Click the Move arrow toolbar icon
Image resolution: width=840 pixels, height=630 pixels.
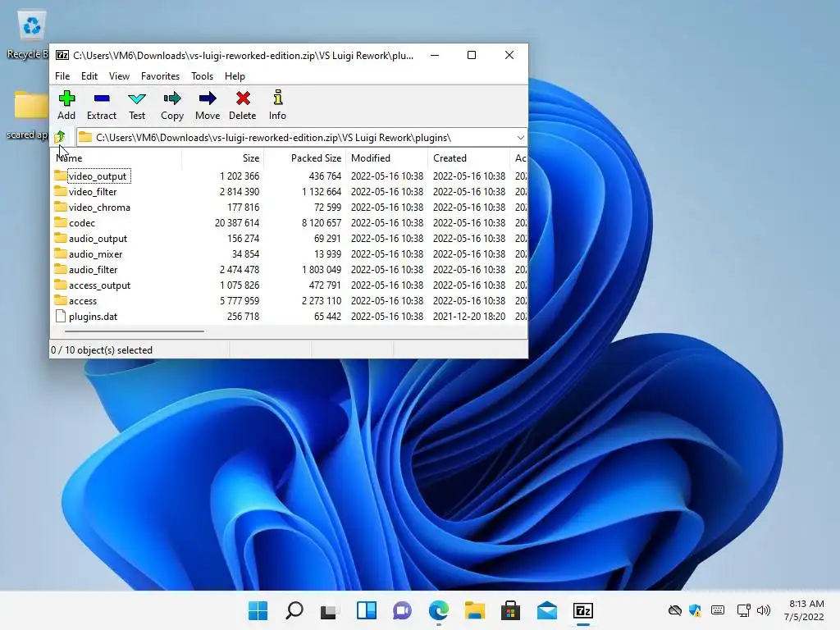(x=208, y=98)
